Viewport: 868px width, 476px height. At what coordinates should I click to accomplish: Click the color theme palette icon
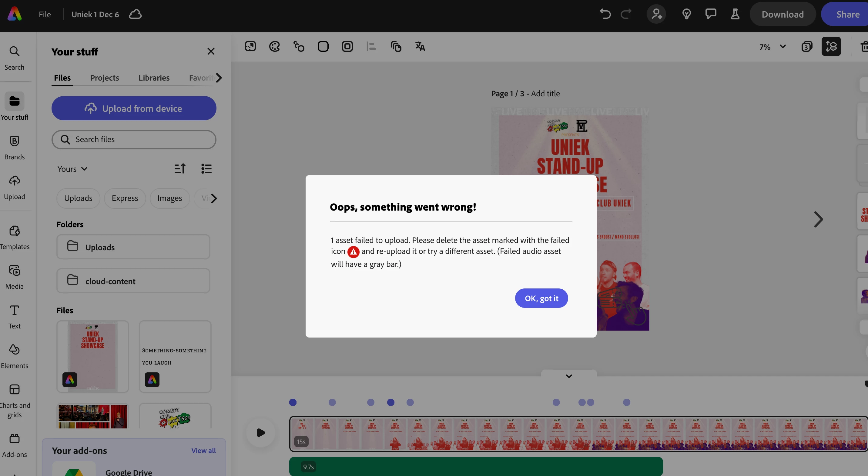point(274,46)
